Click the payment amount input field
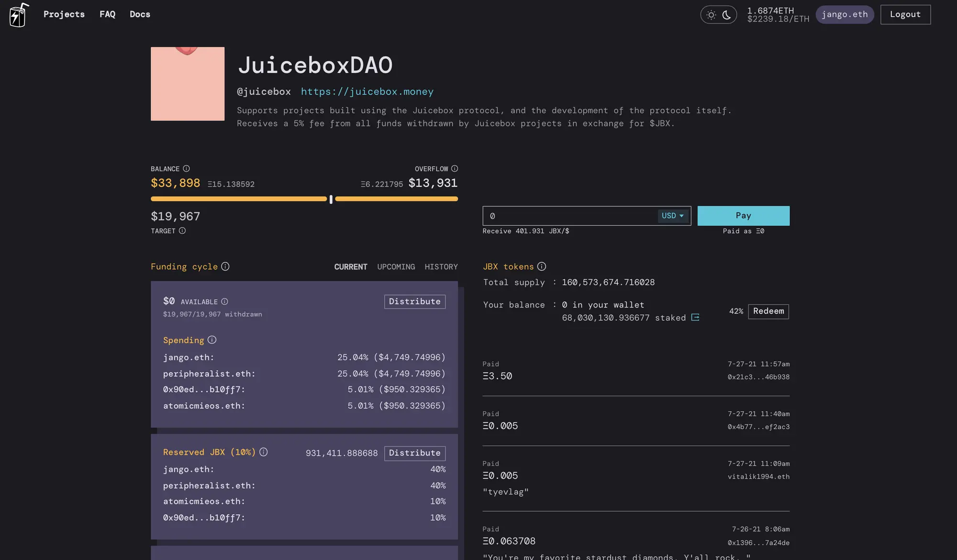Viewport: 957px width, 560px height. pyautogui.click(x=569, y=216)
